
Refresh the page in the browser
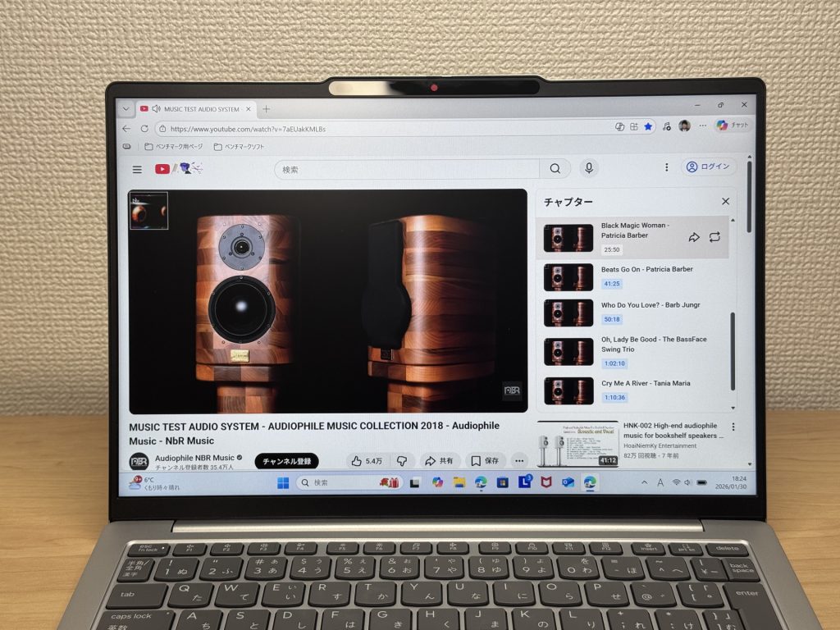tap(144, 129)
